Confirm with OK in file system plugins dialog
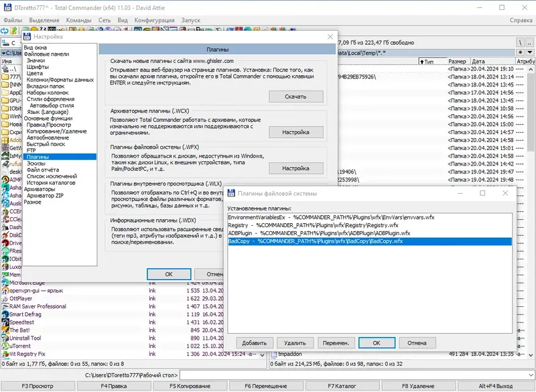This screenshot has width=536, height=392. [377, 343]
